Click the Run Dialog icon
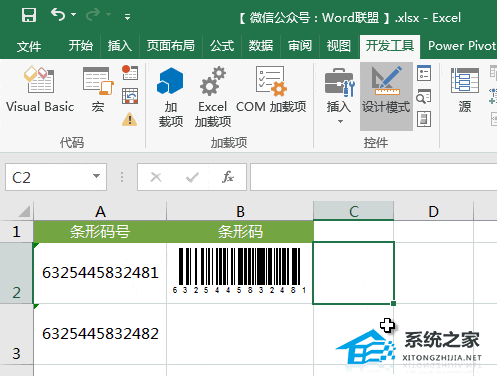The width and height of the screenshot is (497, 376). 424,119
